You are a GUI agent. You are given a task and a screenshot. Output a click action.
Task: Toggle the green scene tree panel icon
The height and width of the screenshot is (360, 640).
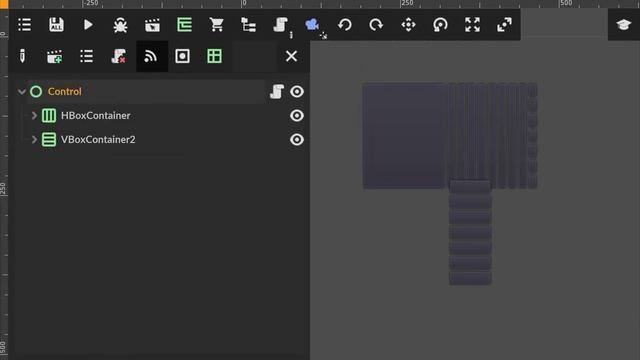click(184, 25)
